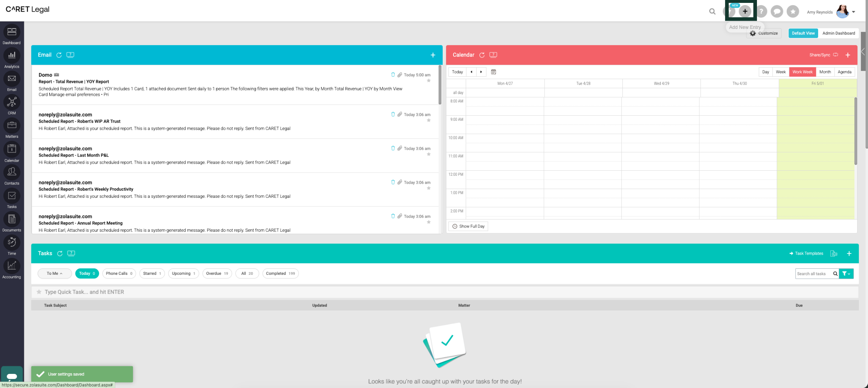868x388 pixels.
Task: Open the chat bubble icon in header
Action: coord(777,12)
